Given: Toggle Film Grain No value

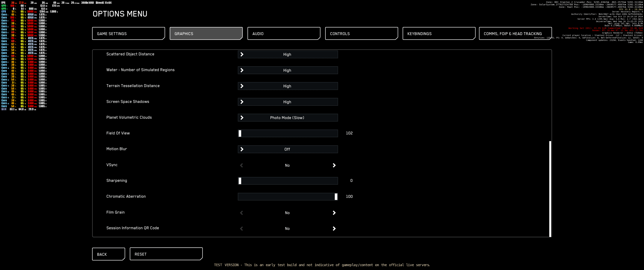Looking at the screenshot, I should click(x=287, y=213).
